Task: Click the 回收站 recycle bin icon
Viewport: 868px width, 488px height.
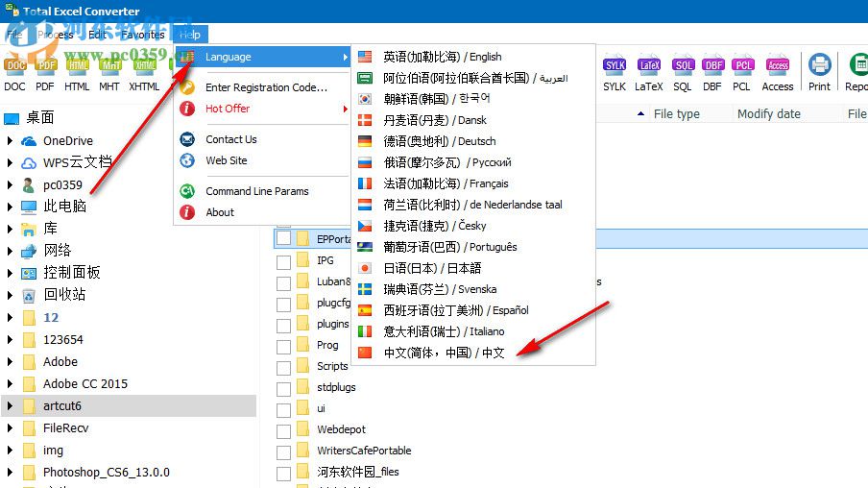Action: coord(29,295)
